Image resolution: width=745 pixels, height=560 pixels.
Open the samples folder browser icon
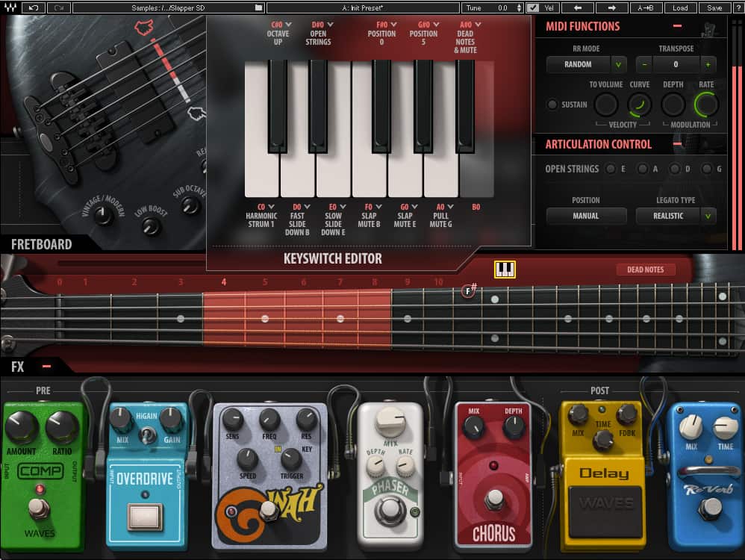(258, 7)
